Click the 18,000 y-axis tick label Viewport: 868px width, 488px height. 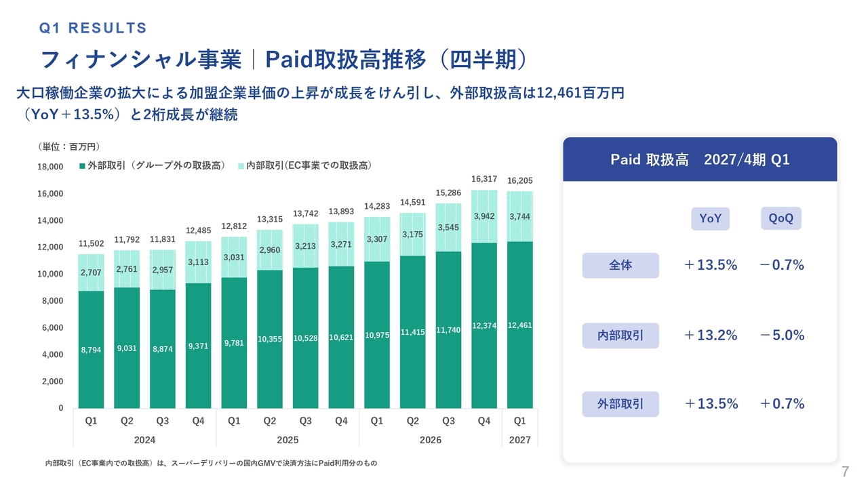click(50, 167)
